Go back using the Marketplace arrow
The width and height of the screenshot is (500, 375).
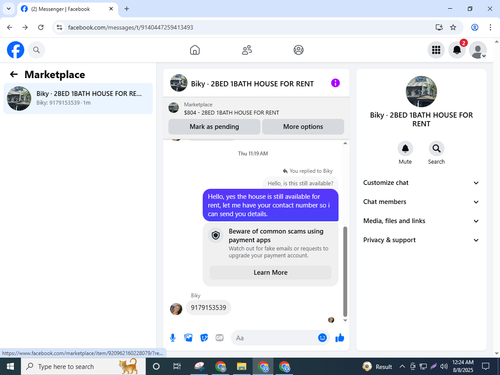coord(14,74)
